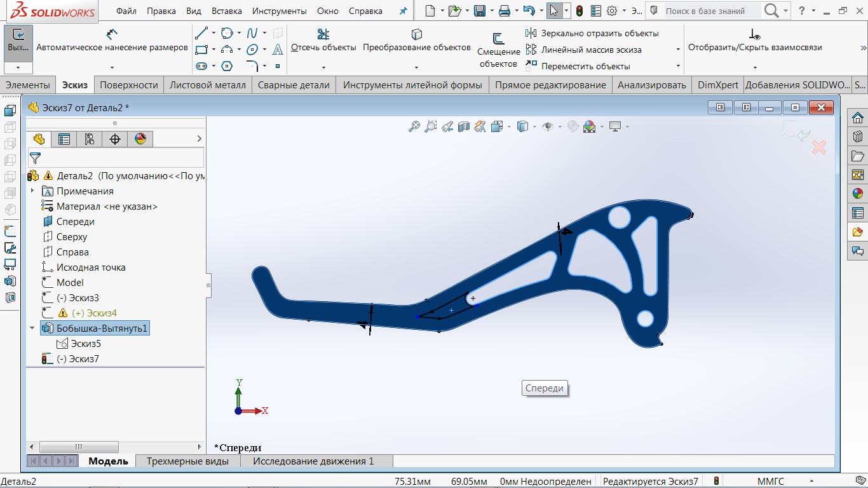Pin the menu bar with pushpin
The width and height of the screenshot is (868, 488).
point(403,11)
